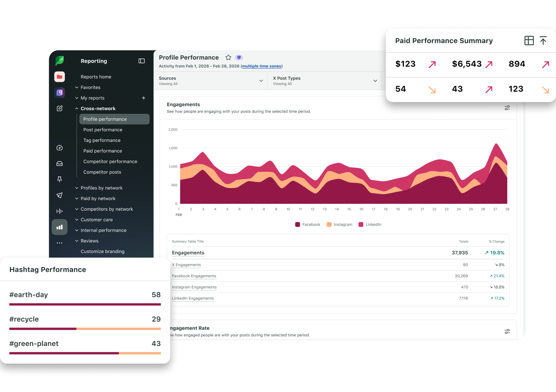
Task: Open the Sprout Social home logo
Action: click(x=60, y=61)
